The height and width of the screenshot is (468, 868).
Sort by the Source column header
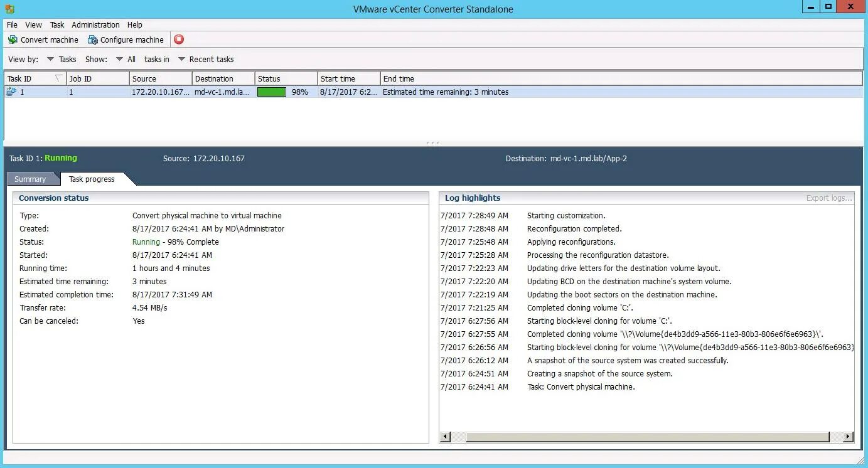pos(161,78)
